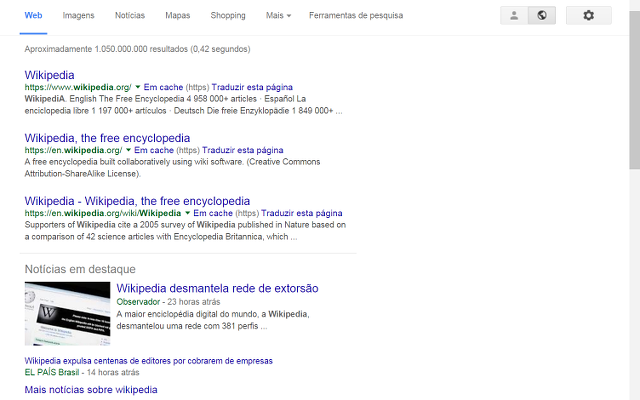640x400 pixels.
Task: Click 'Mais notícias sobre wikipedia' link
Action: click(91, 389)
